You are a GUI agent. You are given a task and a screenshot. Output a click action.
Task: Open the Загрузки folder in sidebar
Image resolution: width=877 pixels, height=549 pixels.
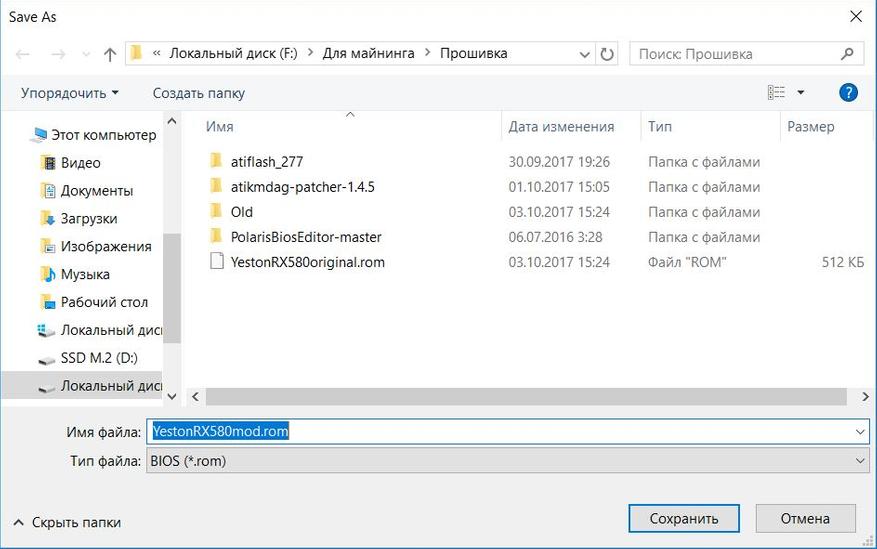[x=88, y=218]
